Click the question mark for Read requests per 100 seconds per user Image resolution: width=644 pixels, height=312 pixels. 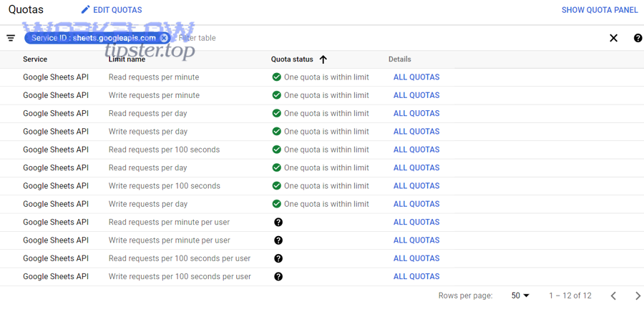point(278,258)
